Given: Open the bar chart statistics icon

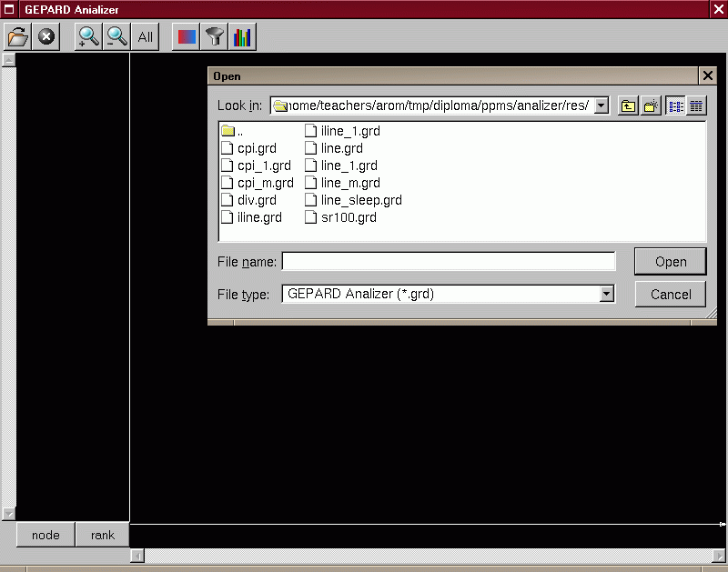Looking at the screenshot, I should (x=242, y=37).
